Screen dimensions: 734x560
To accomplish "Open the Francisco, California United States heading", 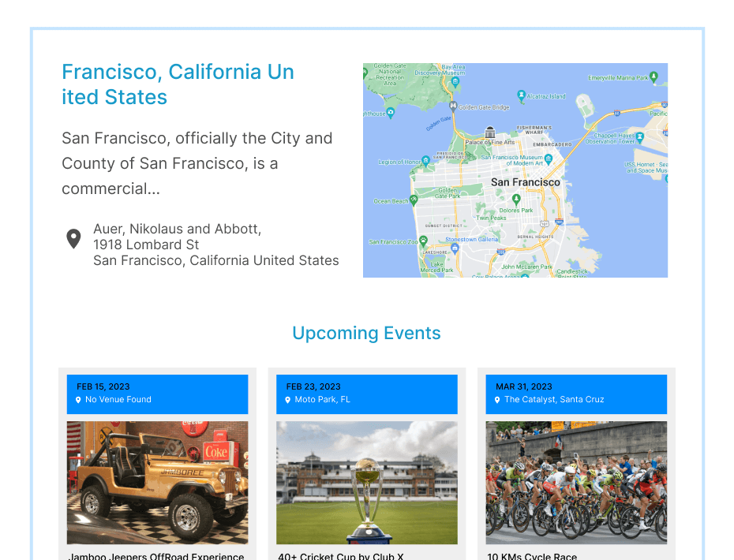I will tap(178, 84).
